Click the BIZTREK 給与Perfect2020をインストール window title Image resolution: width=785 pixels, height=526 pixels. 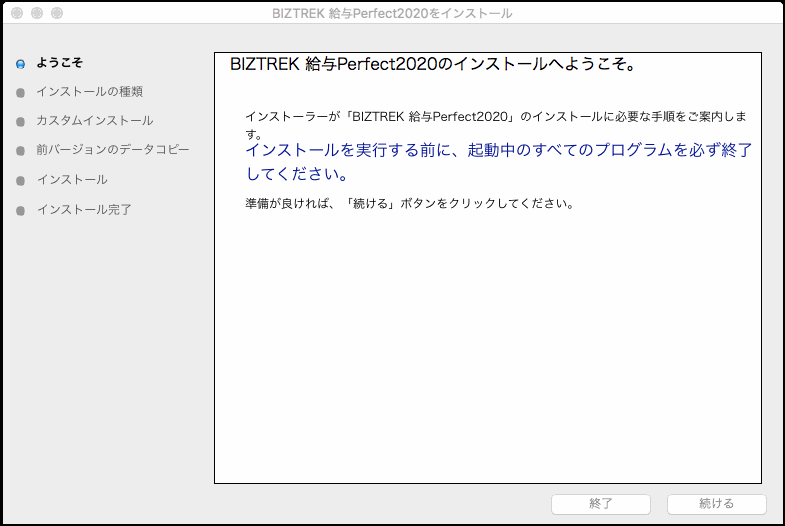pos(392,14)
